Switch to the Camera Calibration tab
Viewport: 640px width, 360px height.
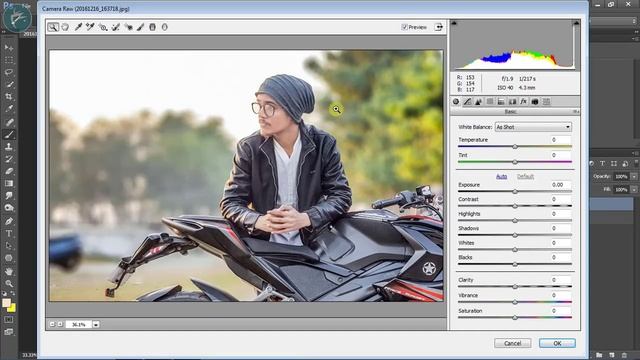pyautogui.click(x=535, y=102)
